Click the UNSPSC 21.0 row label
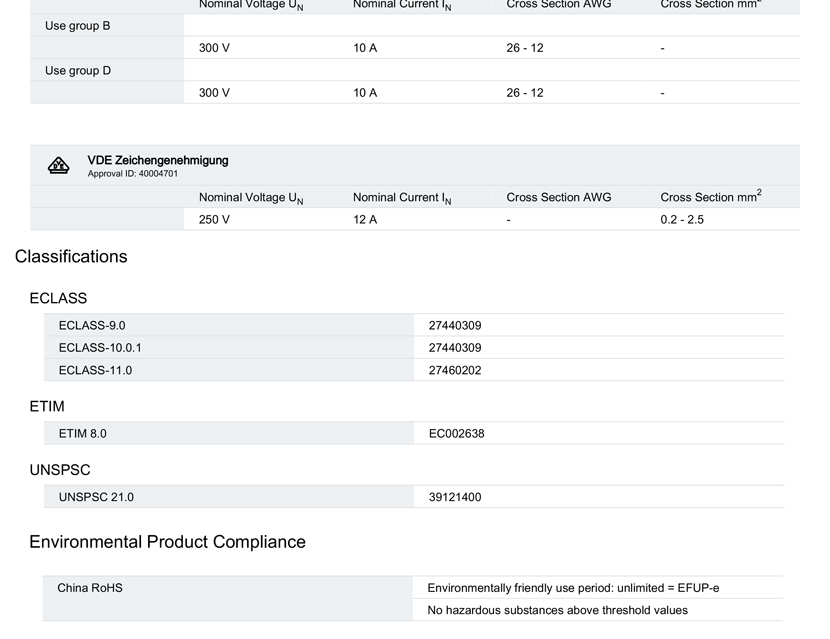Viewport: 830px width, 639px height. coord(96,497)
